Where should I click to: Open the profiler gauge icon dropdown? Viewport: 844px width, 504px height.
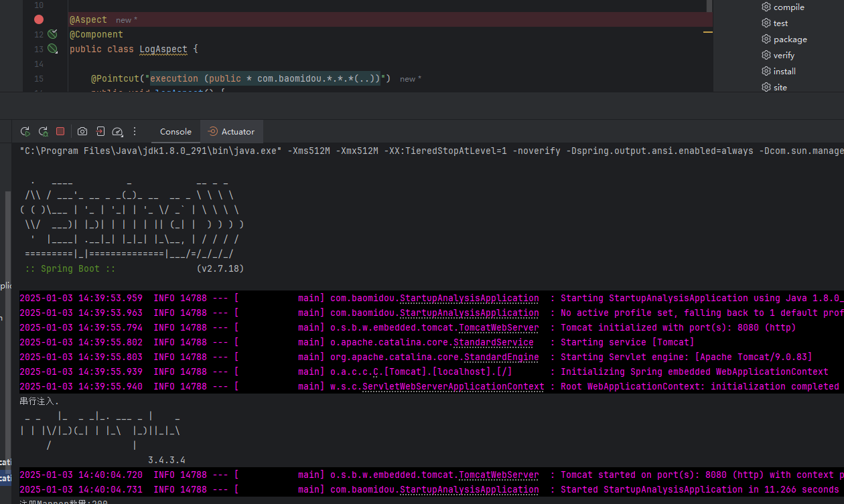(x=117, y=132)
